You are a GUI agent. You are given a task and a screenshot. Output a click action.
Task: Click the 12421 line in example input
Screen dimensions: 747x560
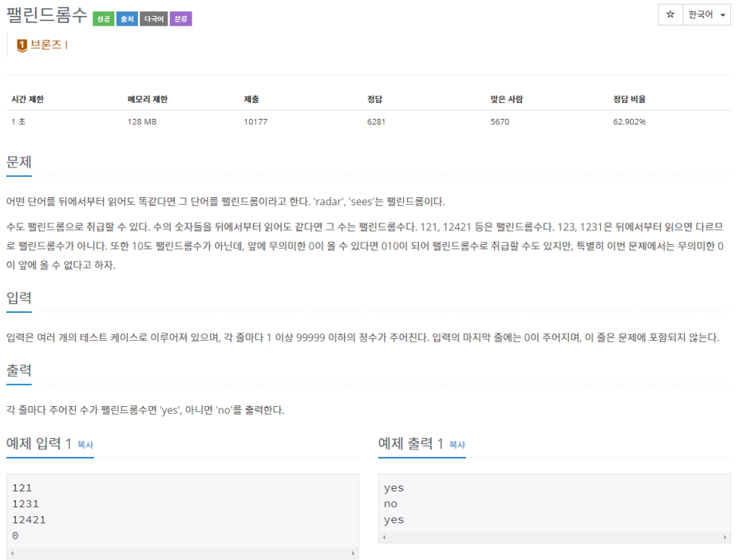(x=29, y=520)
